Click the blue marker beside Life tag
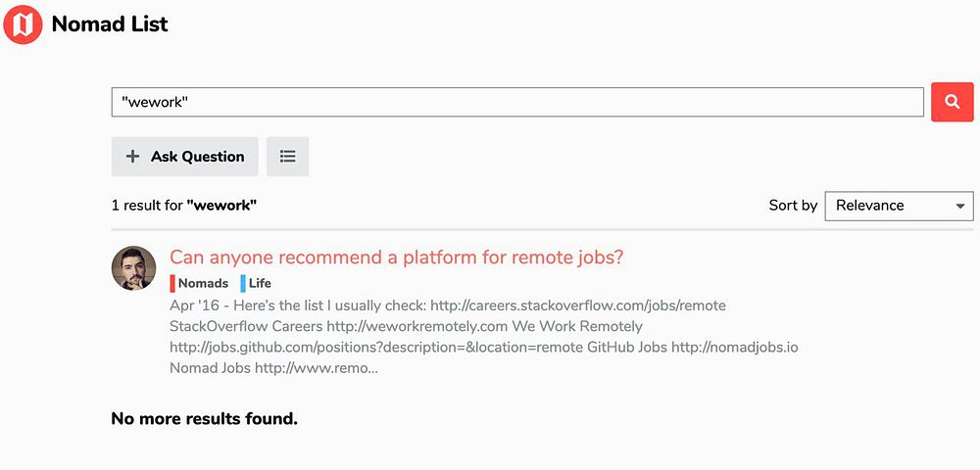Viewport: 980px width, 470px height. point(243,283)
